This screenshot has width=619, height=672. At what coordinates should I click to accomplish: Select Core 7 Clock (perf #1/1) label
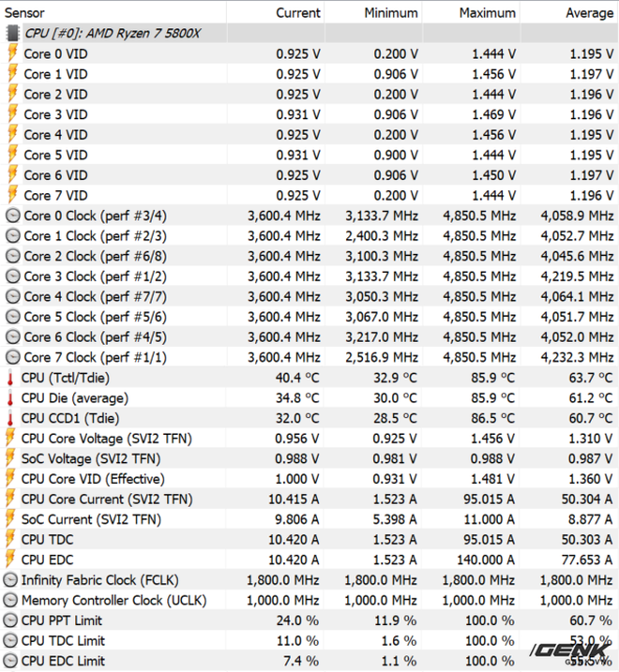click(x=96, y=357)
